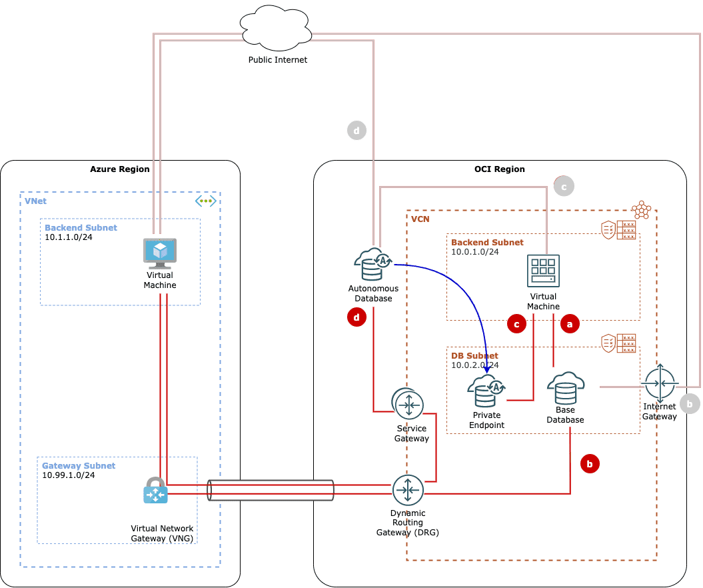Viewport: 703px width, 588px height.
Task: Click the Dynamic Routing Gateway (DRG) label
Action: pyautogui.click(x=408, y=523)
